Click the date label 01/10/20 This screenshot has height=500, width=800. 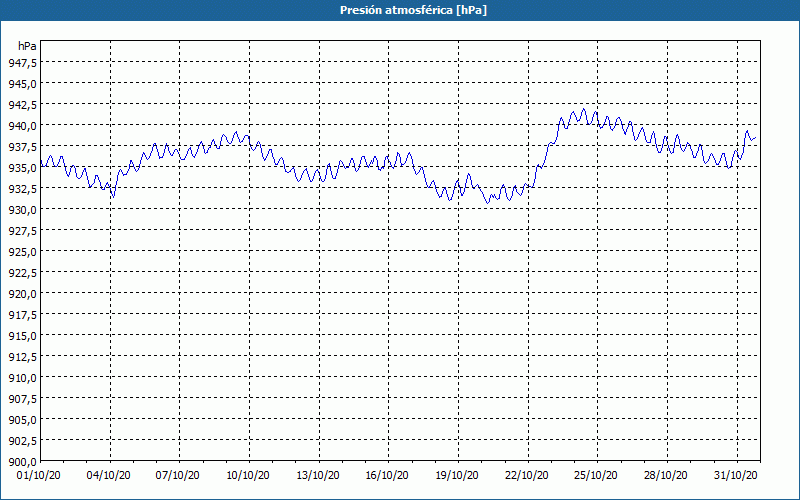39,476
